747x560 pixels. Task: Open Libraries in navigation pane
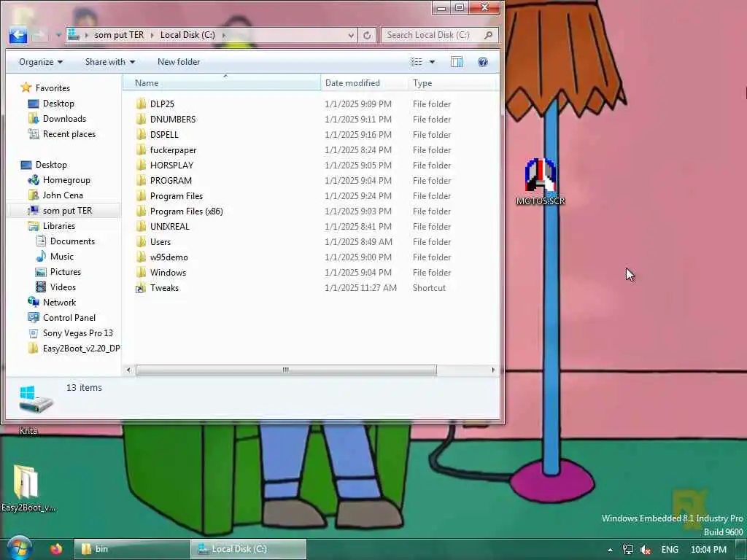click(52, 226)
